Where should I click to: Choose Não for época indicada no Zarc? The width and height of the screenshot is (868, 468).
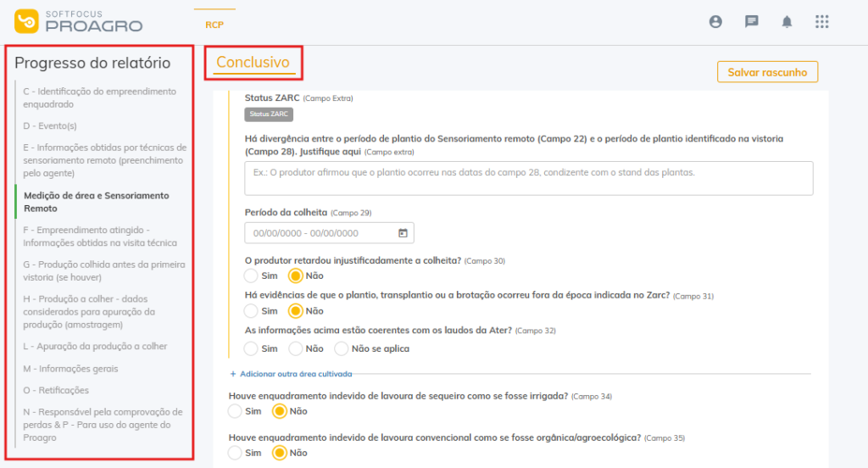pos(296,311)
